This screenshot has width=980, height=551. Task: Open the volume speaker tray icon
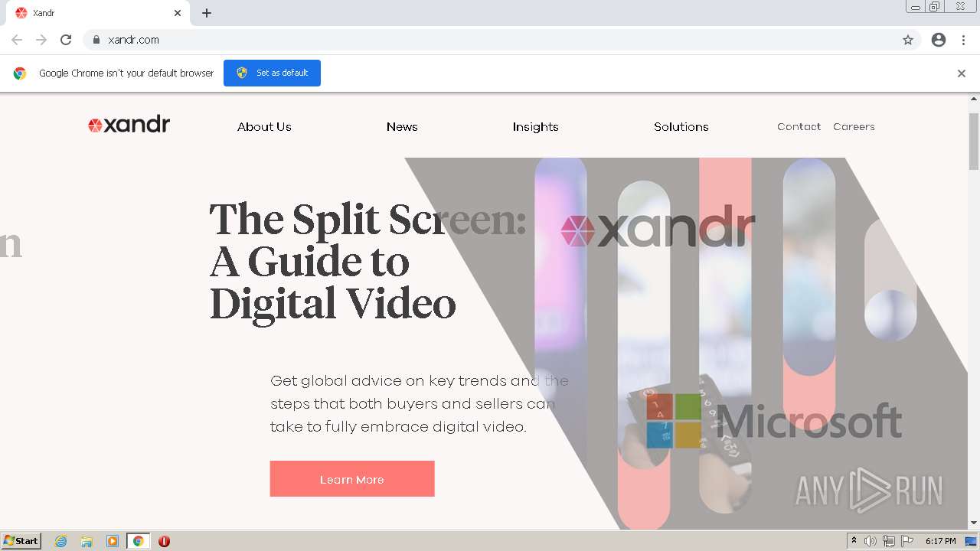pos(871,541)
